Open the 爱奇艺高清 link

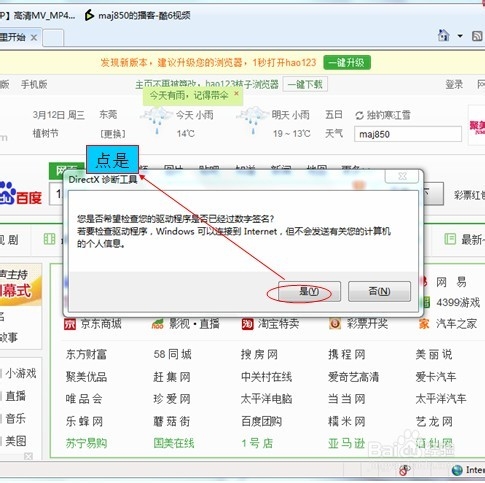click(354, 377)
